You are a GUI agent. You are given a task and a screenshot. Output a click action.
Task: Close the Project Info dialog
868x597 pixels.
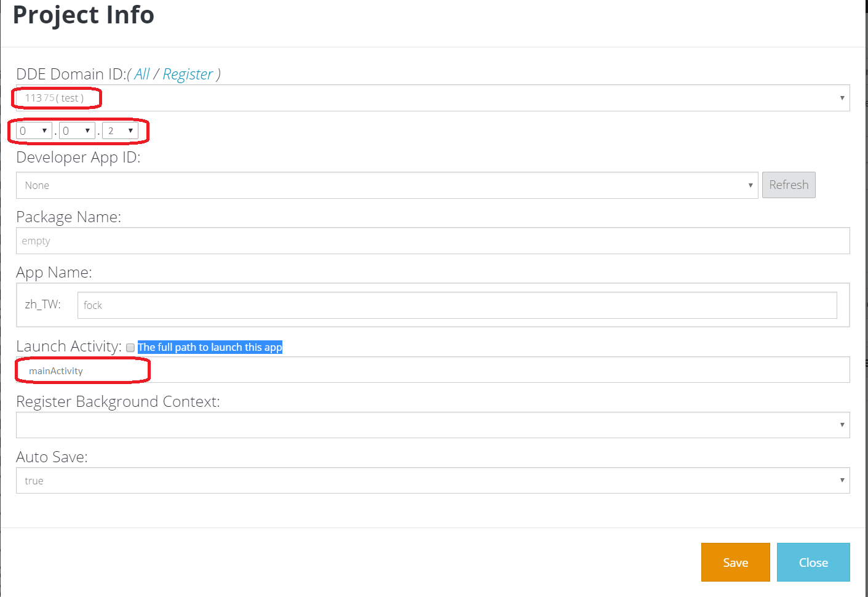tap(813, 563)
